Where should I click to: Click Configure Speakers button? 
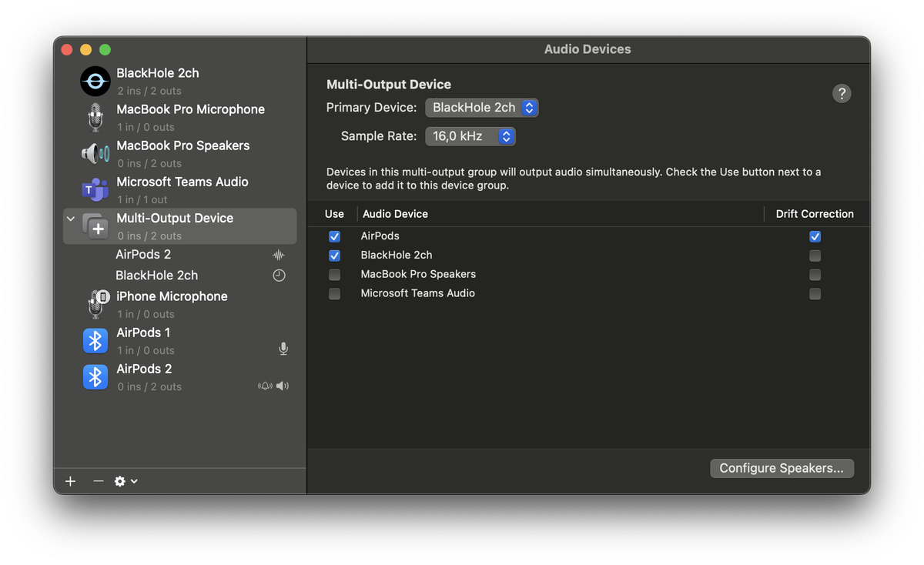pyautogui.click(x=782, y=468)
